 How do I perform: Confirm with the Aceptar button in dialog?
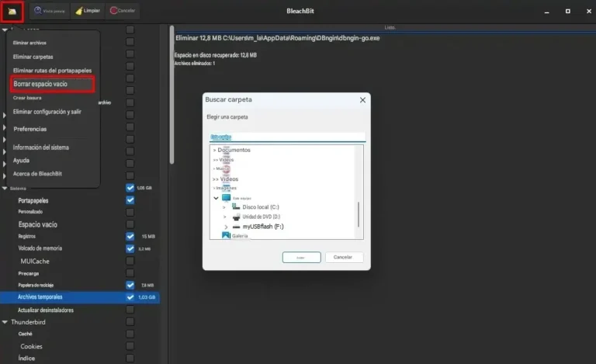pyautogui.click(x=301, y=257)
